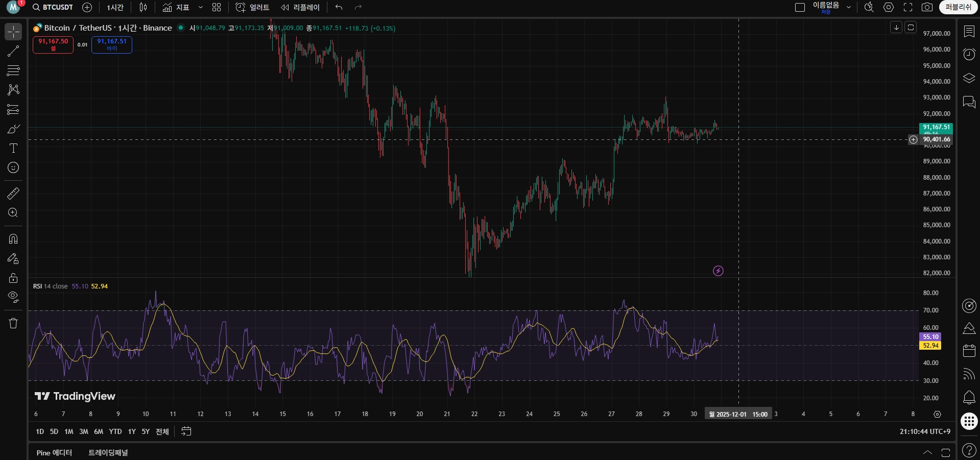The height and width of the screenshot is (460, 980).
Task: Click the 퍼블리쉬 publish button
Action: pyautogui.click(x=958, y=7)
